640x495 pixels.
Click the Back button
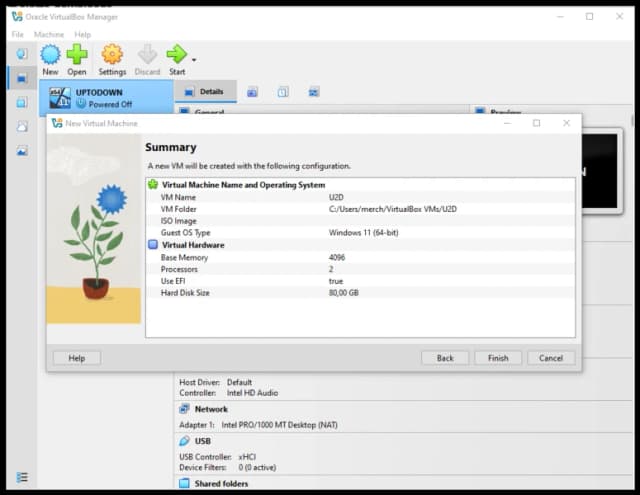tap(445, 358)
